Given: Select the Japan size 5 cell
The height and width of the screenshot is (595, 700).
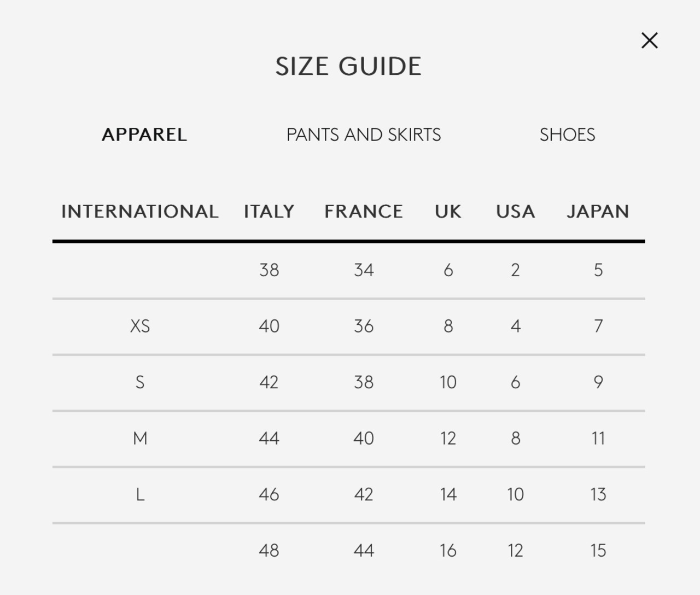Looking at the screenshot, I should [x=598, y=270].
